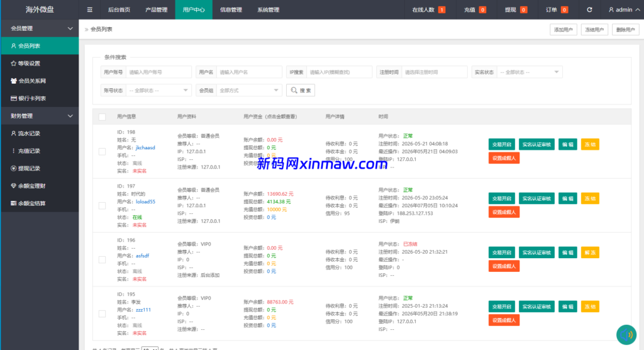Go to 信息管理 tab
This screenshot has height=350, width=644.
point(231,10)
